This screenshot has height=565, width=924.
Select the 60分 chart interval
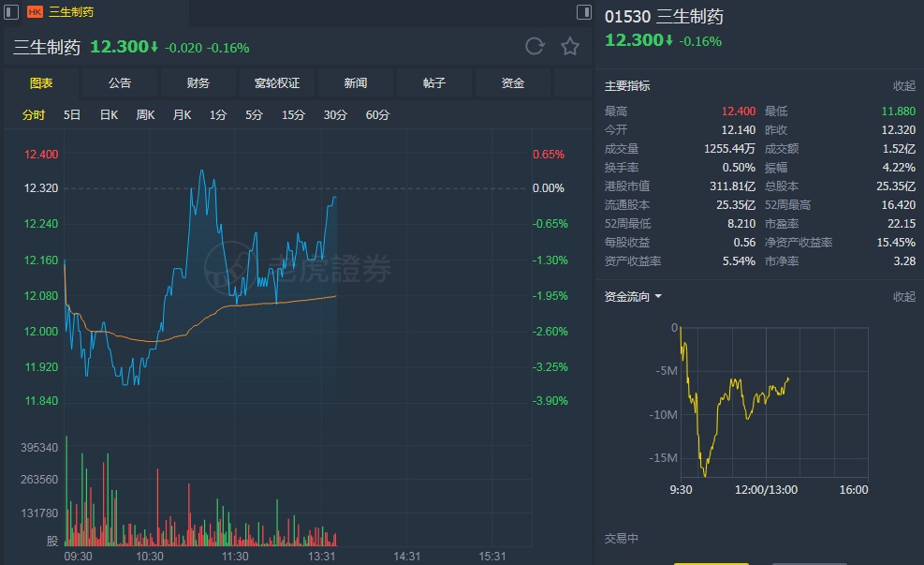tap(377, 115)
